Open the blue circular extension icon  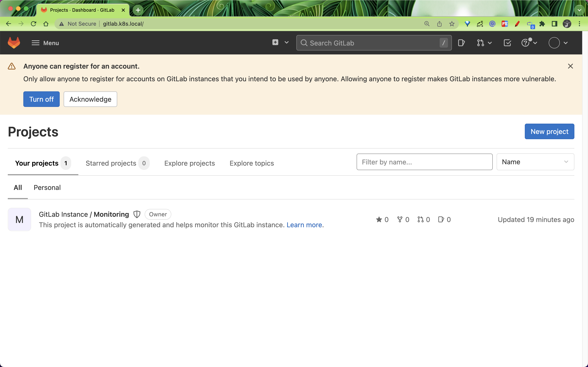[x=492, y=24]
